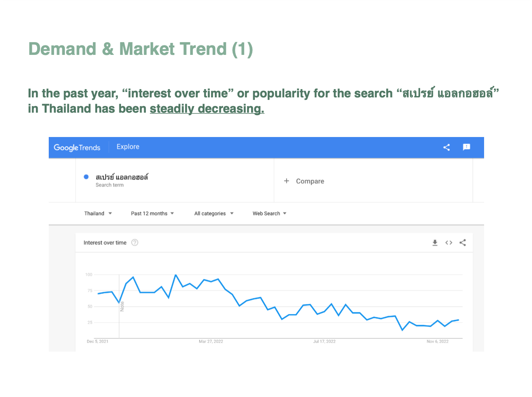Image resolution: width=532 pixels, height=397 pixels.
Task: Select the Thai search term text
Action: coord(122,177)
